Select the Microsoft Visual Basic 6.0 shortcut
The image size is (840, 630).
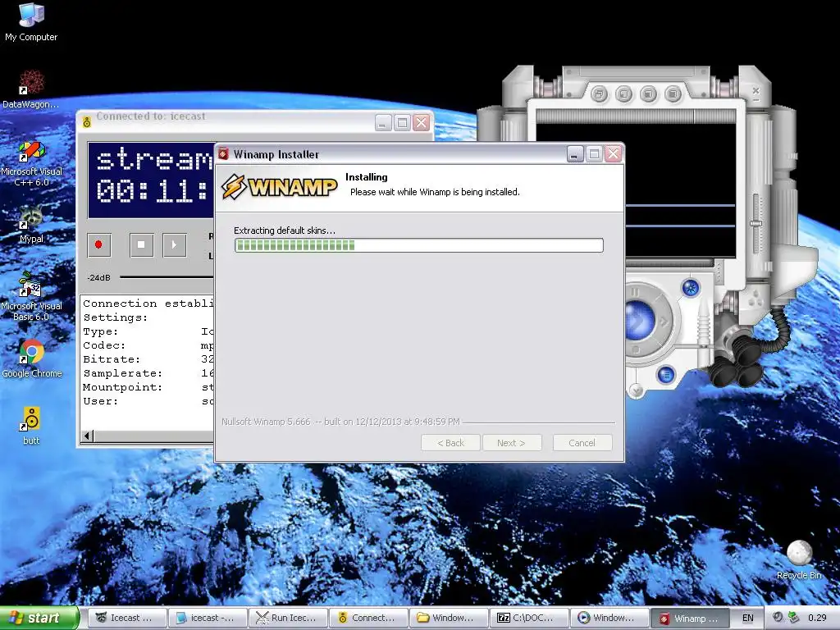pos(31,296)
